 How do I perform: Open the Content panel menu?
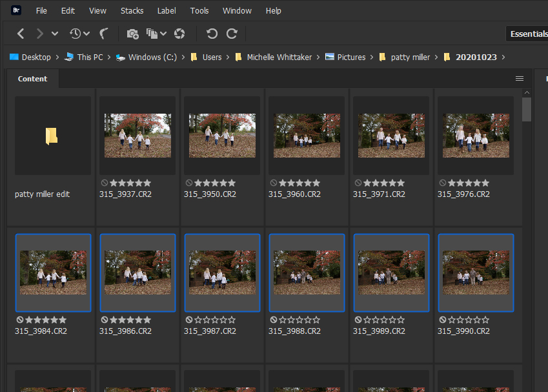[520, 77]
